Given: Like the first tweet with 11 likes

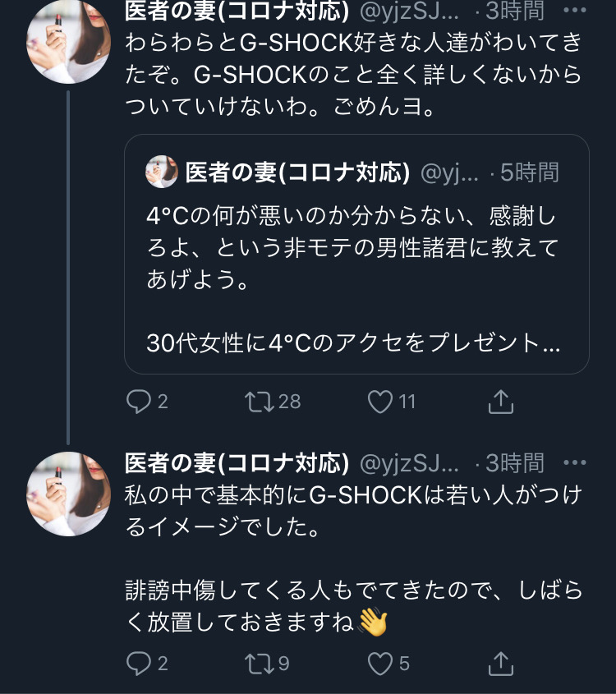Looking at the screenshot, I should [379, 402].
